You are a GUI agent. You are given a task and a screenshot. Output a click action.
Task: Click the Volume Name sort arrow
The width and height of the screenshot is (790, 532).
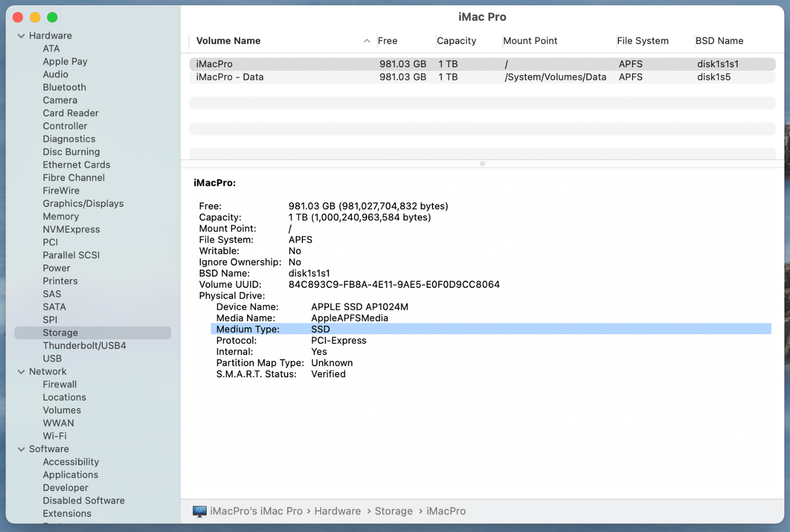(367, 41)
